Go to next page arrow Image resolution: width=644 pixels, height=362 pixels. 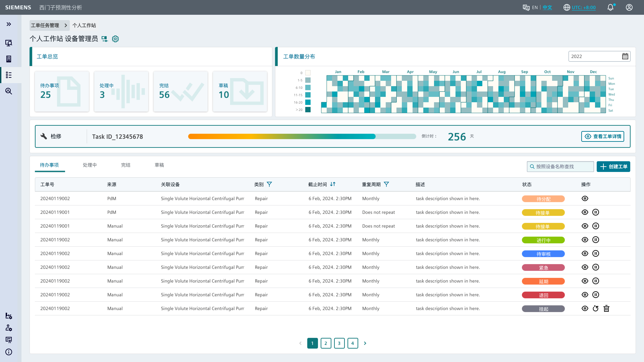coord(365,343)
